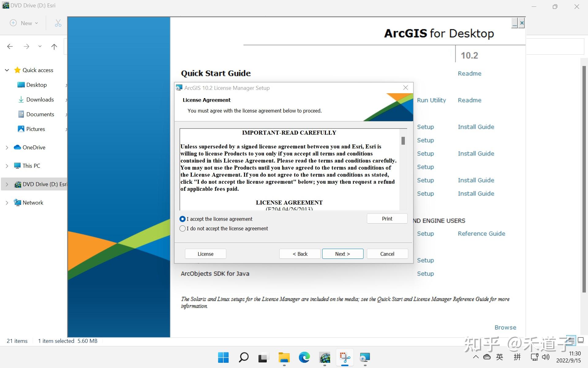The width and height of the screenshot is (588, 368).
Task: Expand the DVD Drive (D:) Esri node
Action: pos(7,184)
